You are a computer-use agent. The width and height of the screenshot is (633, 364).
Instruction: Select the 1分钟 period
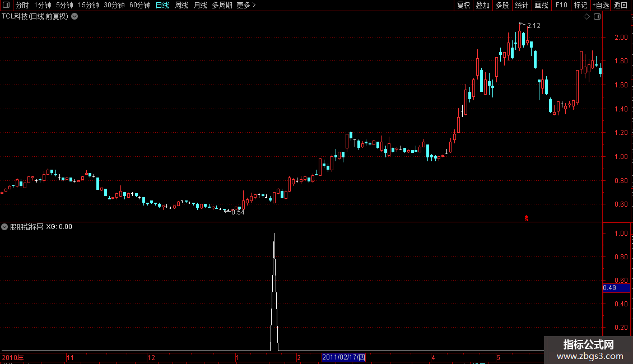(43, 5)
